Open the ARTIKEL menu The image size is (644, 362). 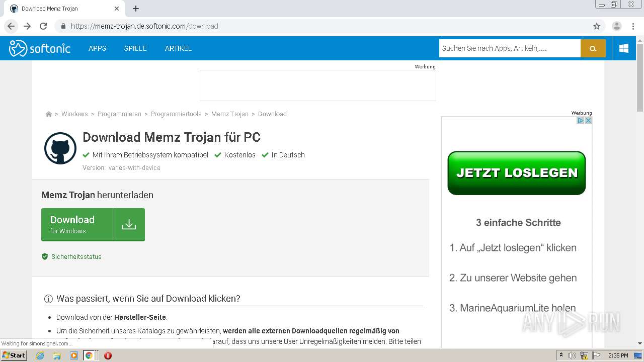tap(178, 48)
